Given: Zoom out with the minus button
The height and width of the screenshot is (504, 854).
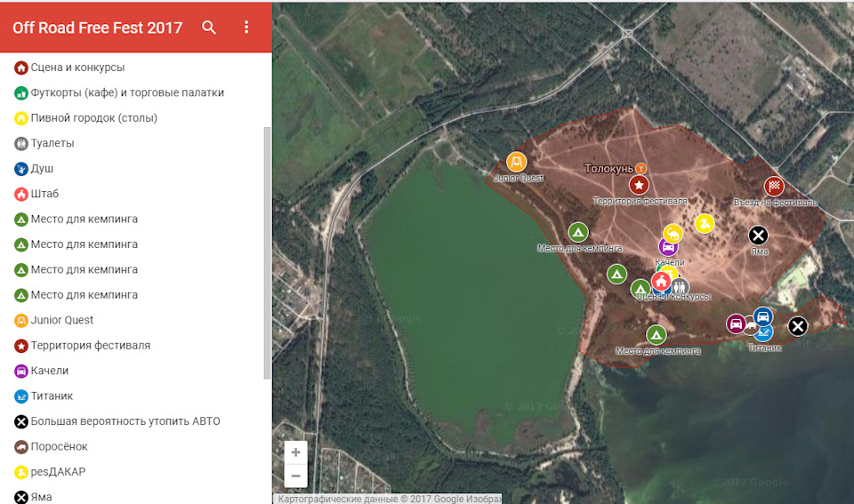Looking at the screenshot, I should click(x=295, y=476).
